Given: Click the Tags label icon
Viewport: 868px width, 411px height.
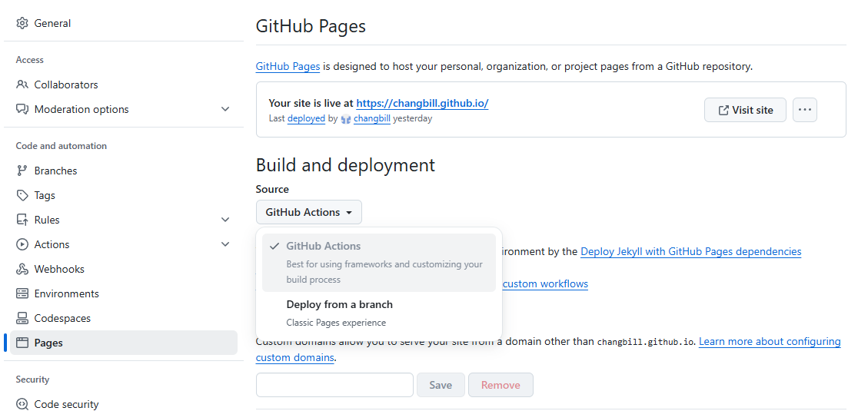Looking at the screenshot, I should point(22,195).
